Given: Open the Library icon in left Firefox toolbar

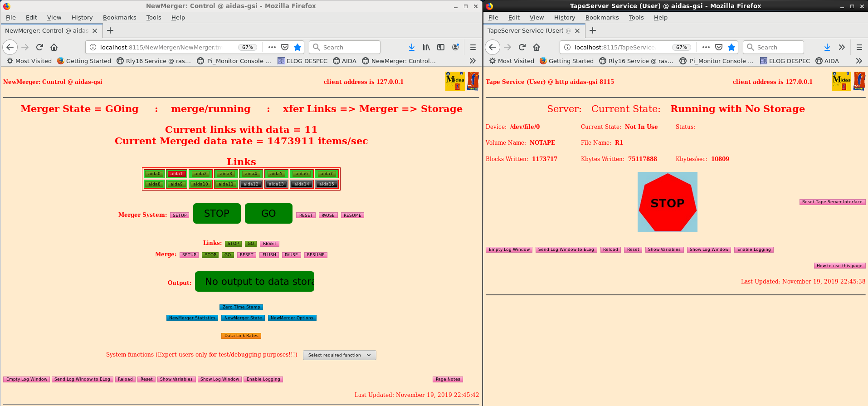Looking at the screenshot, I should coord(426,47).
